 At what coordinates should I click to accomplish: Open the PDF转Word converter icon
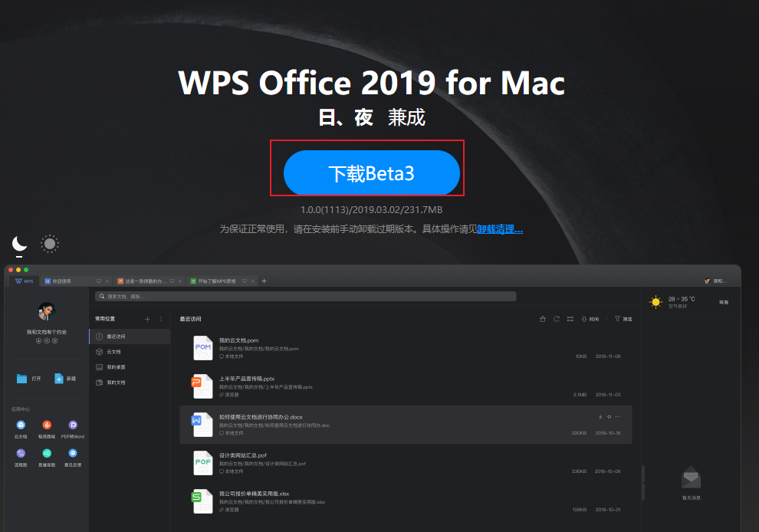pos(73,425)
